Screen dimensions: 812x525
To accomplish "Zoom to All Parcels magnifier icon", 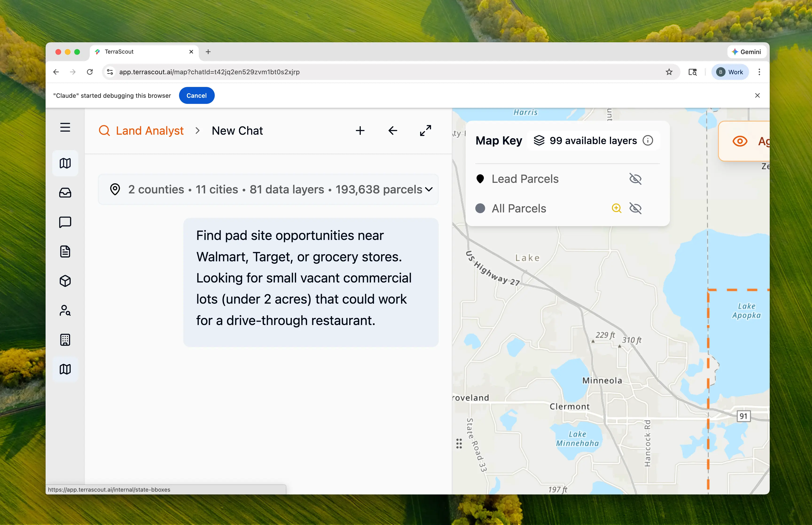I will point(617,208).
